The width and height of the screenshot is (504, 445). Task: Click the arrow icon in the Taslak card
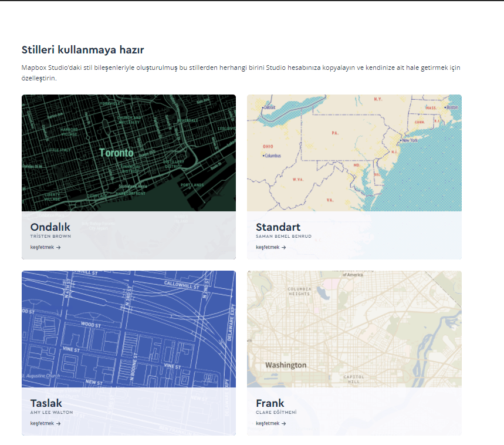(59, 424)
